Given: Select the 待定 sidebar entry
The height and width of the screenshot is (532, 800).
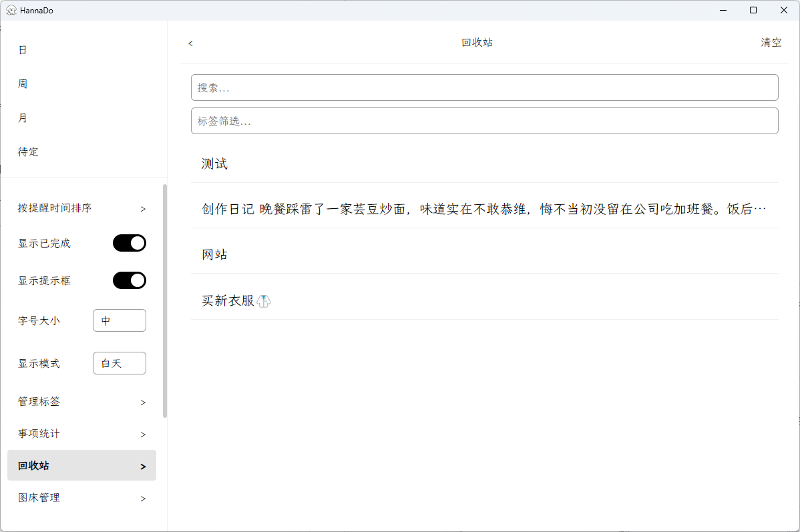Looking at the screenshot, I should click(x=28, y=152).
